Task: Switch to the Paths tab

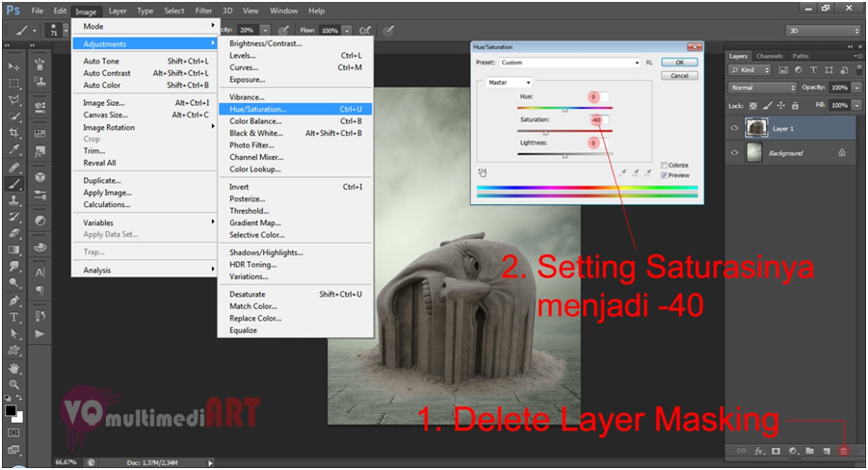Action: click(801, 56)
